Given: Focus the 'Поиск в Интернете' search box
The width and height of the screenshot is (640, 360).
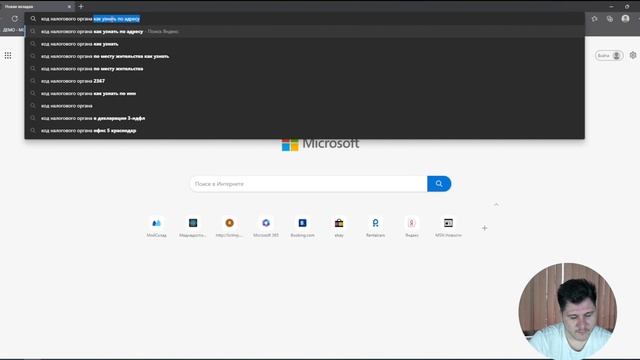Looking at the screenshot, I should [309, 184].
